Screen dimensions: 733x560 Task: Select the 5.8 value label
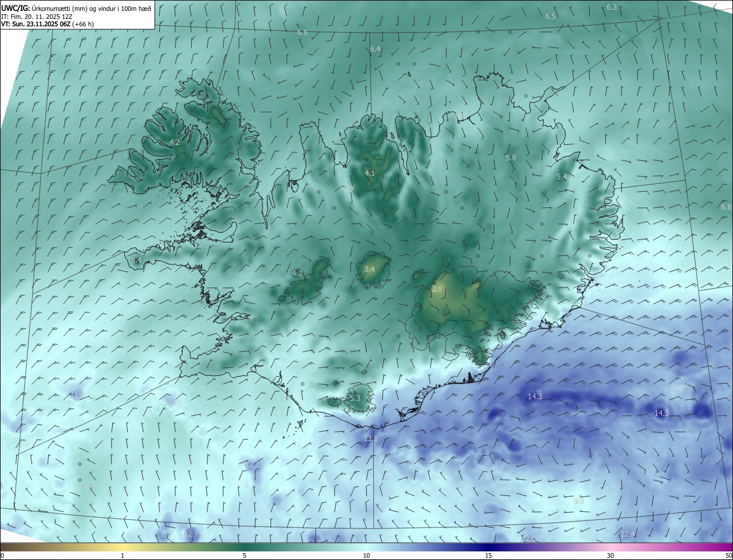tap(511, 157)
